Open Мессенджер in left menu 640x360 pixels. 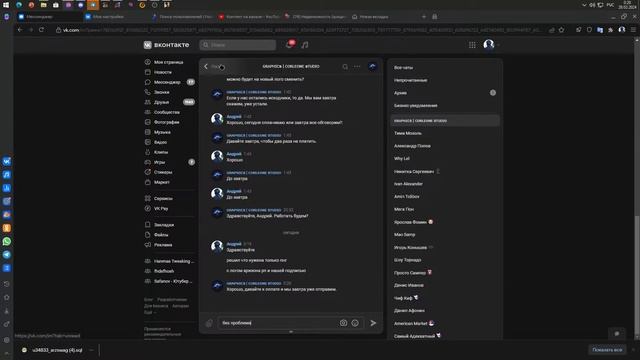click(167, 82)
